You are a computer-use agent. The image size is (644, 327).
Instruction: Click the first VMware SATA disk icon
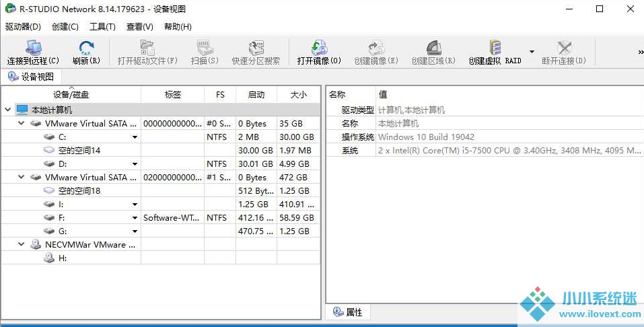[36, 123]
